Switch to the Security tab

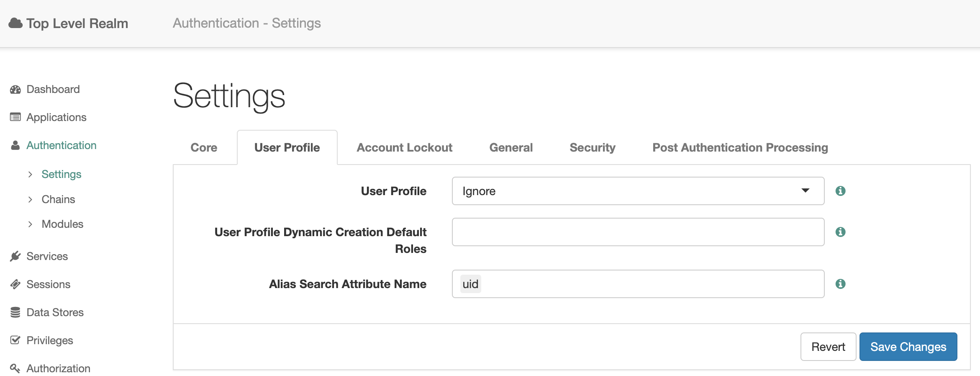[x=592, y=148]
